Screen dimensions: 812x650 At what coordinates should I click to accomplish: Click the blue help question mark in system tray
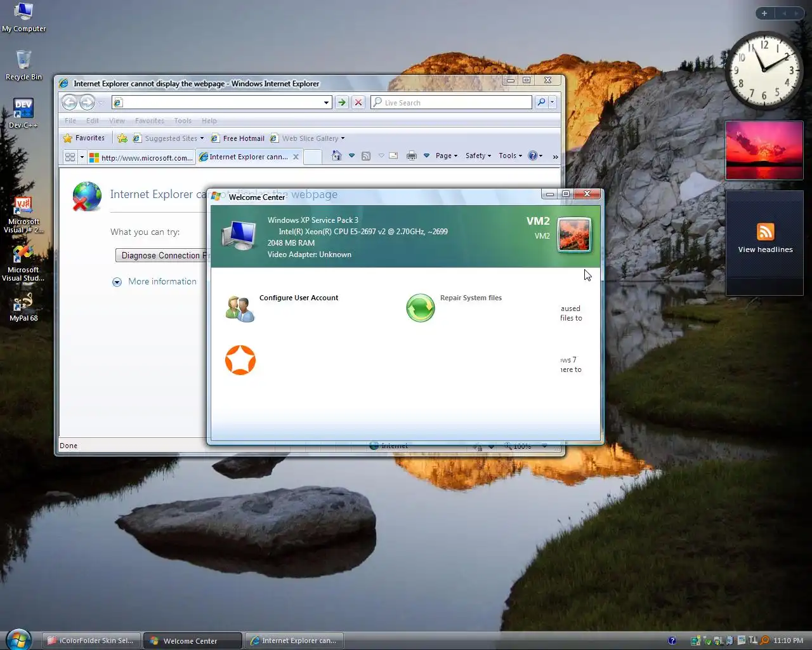[x=672, y=640]
